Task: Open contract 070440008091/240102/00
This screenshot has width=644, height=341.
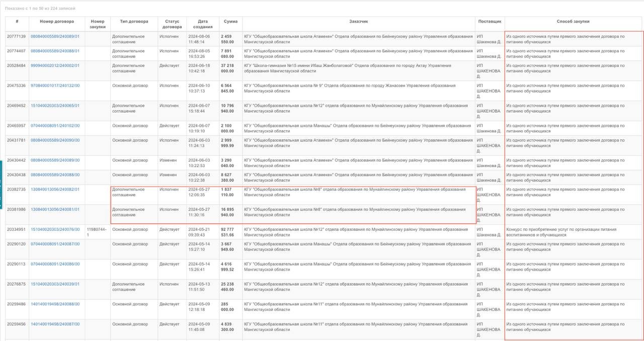Action: coord(55,126)
